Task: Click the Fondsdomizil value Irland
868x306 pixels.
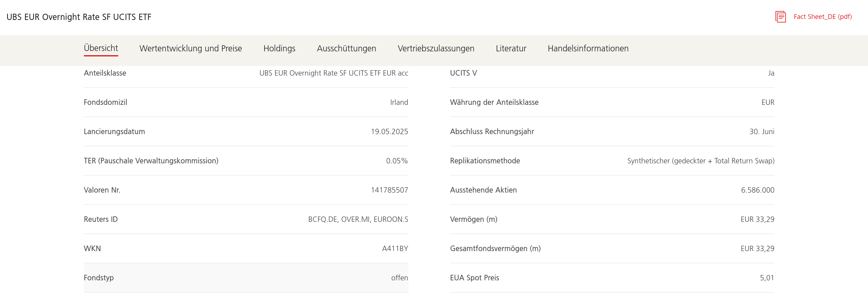Action: pyautogui.click(x=399, y=102)
